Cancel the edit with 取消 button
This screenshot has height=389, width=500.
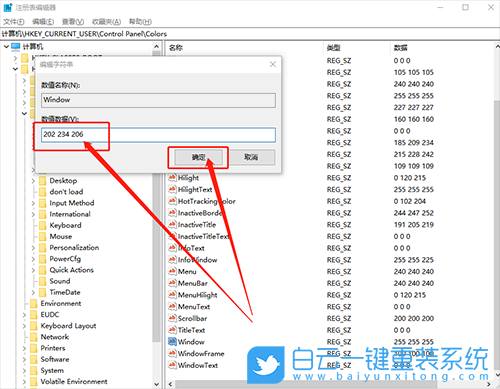pos(251,157)
